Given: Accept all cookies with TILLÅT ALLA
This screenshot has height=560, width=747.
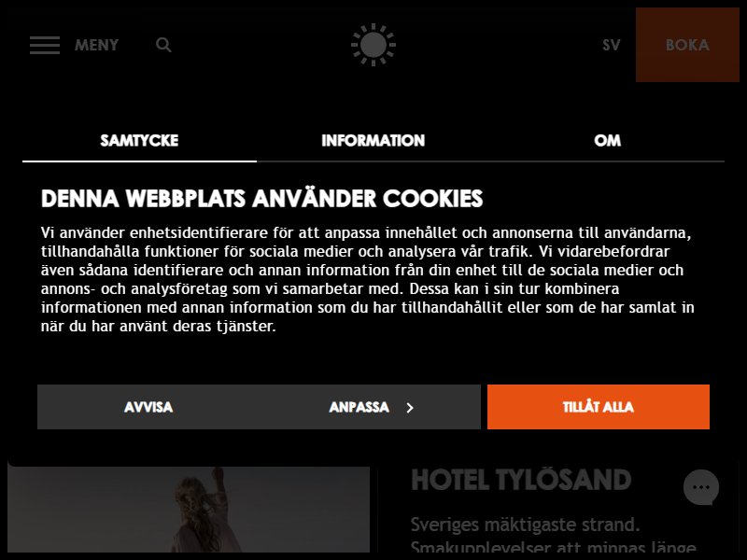Looking at the screenshot, I should click(599, 407).
